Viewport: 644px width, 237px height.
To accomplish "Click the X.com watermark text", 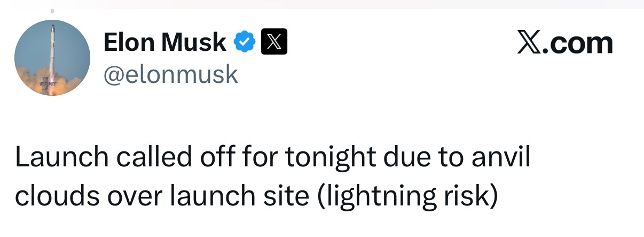I will pyautogui.click(x=565, y=43).
